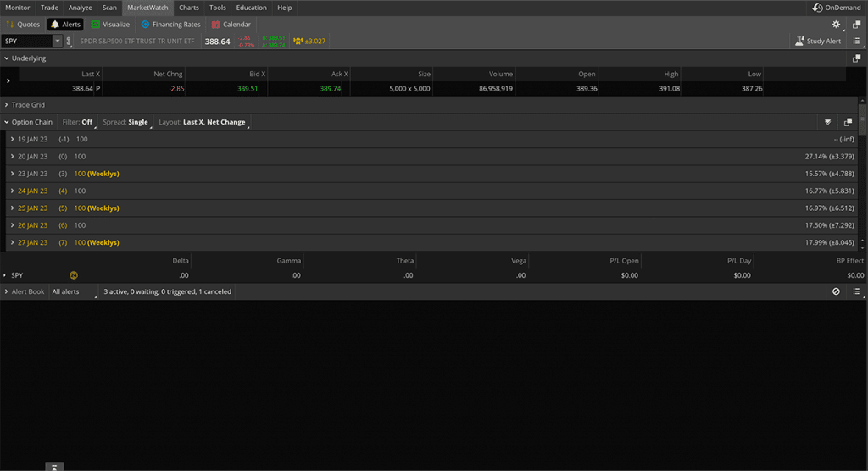Detach the MarketWatch window icon

[x=856, y=25]
